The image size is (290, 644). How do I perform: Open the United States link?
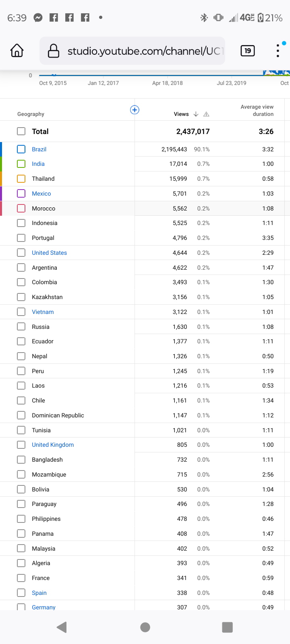pyautogui.click(x=50, y=253)
